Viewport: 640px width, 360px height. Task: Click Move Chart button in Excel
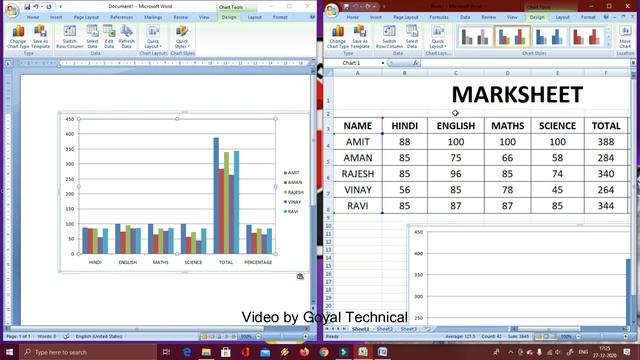[x=625, y=37]
